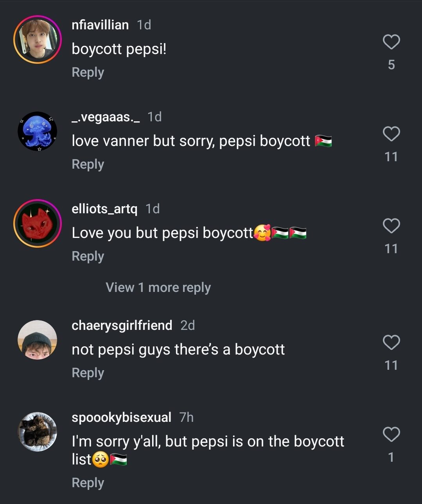Open the _.vegaaas._ username link
The width and height of the screenshot is (422, 504).
(106, 117)
